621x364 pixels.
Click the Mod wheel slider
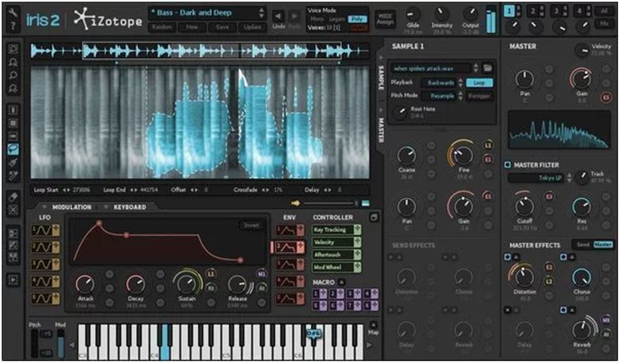coord(60,343)
